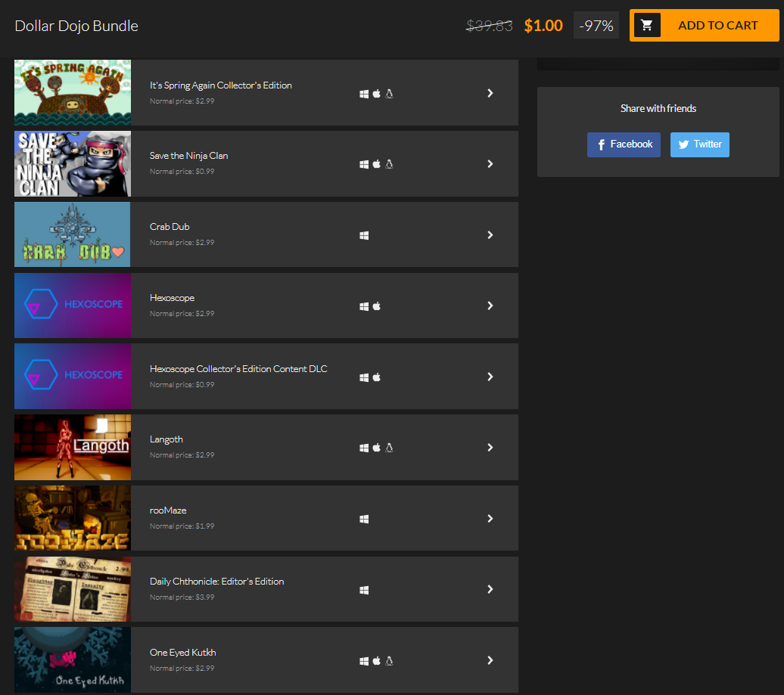Expand the Langoth row chevron

(x=490, y=447)
